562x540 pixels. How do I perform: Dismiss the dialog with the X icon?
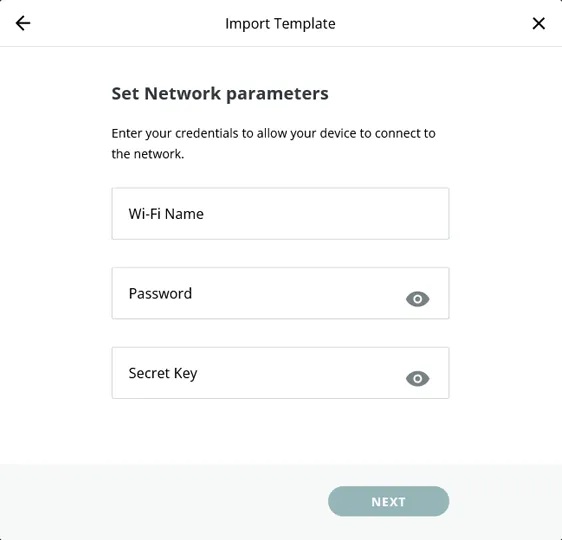pos(538,23)
